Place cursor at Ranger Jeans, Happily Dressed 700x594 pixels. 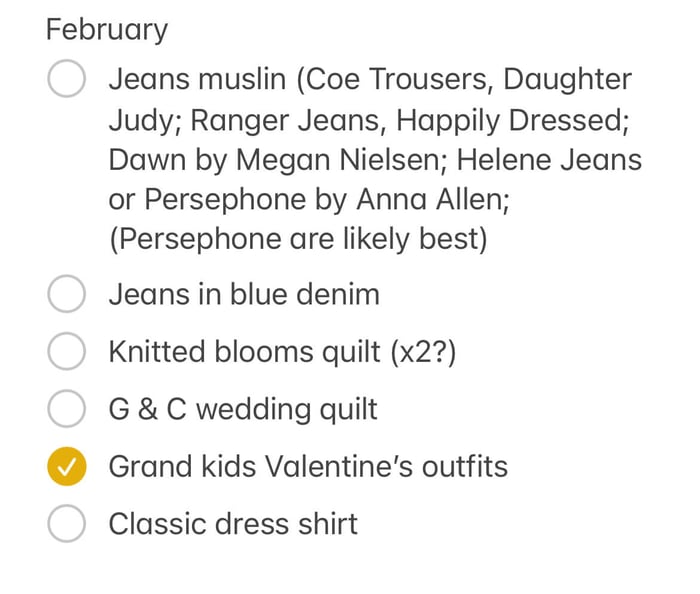click(407, 120)
